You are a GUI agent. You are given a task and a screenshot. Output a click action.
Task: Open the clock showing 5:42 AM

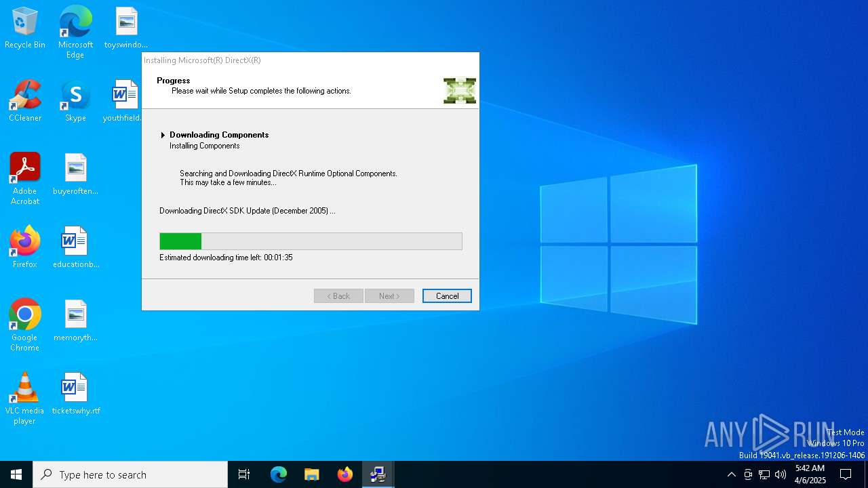click(810, 474)
